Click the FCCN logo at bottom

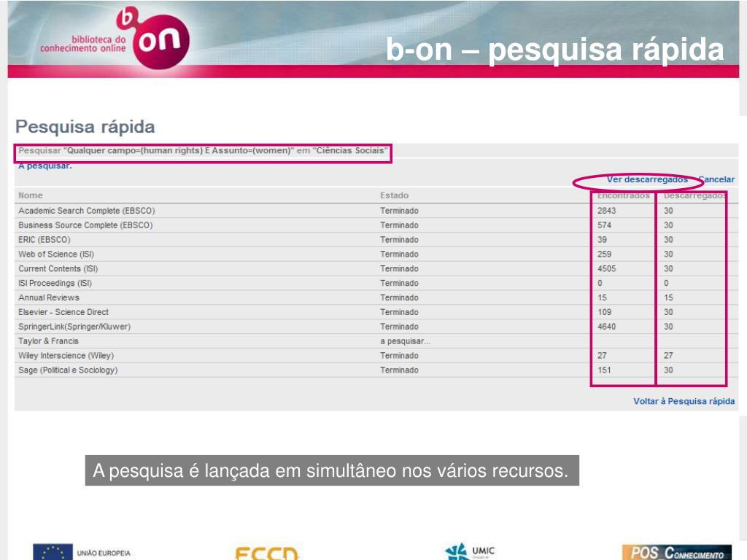pos(267,553)
